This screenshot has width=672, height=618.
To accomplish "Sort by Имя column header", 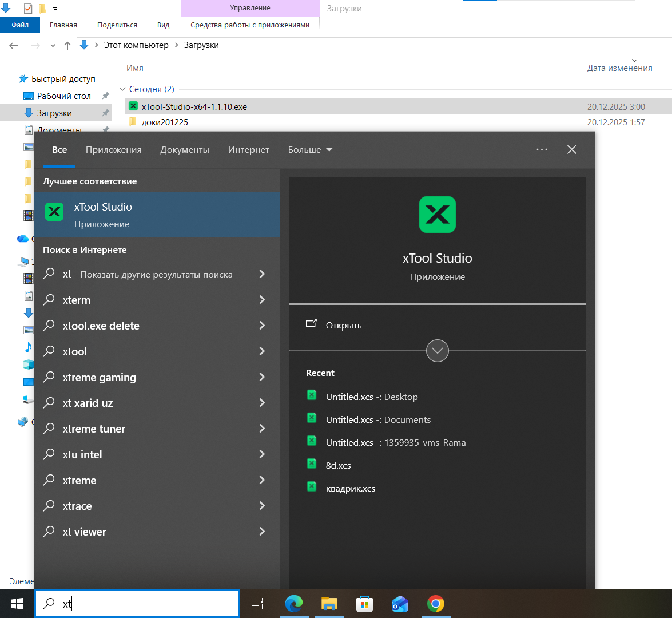I will click(x=134, y=68).
